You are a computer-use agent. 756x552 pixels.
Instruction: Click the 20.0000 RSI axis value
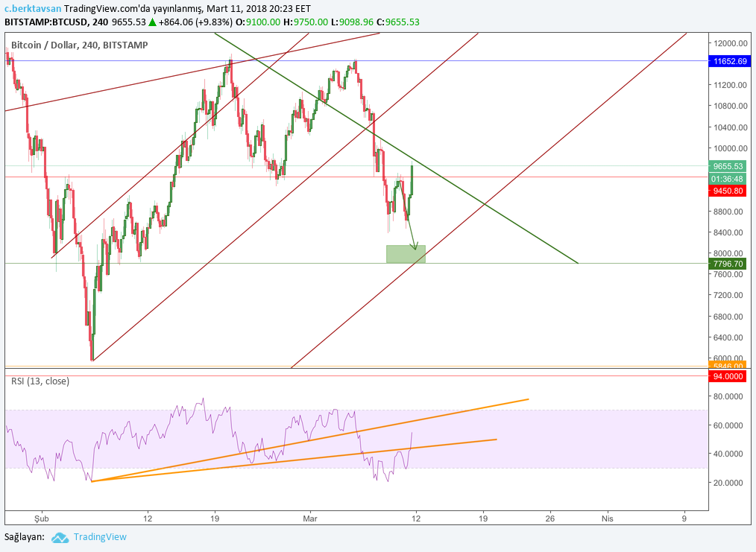pos(728,483)
